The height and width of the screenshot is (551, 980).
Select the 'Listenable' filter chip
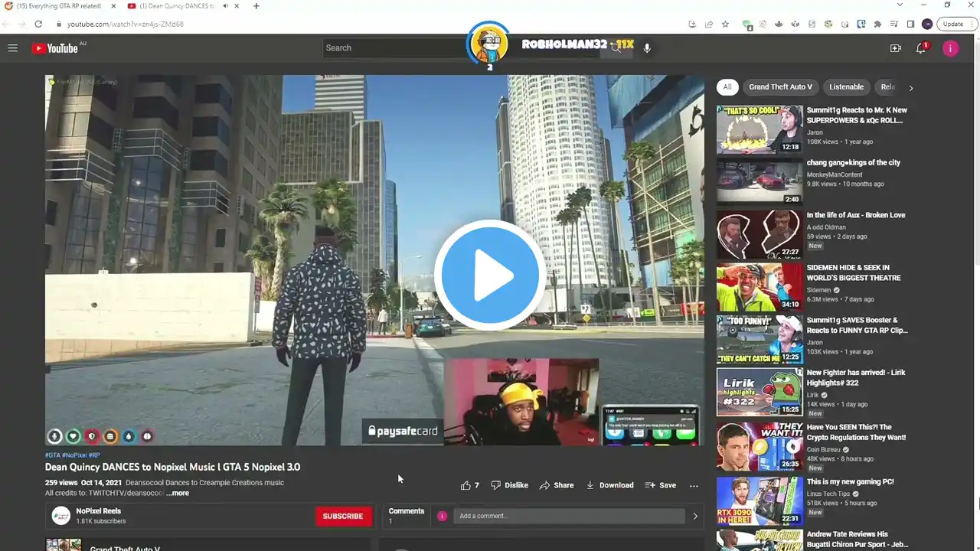pos(846,87)
